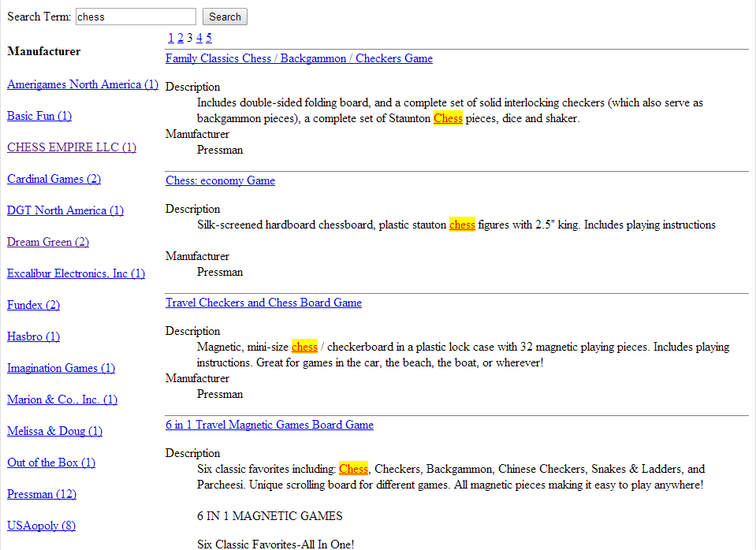Filter by DGT North America (1)
This screenshot has width=756, height=550.
click(x=65, y=210)
